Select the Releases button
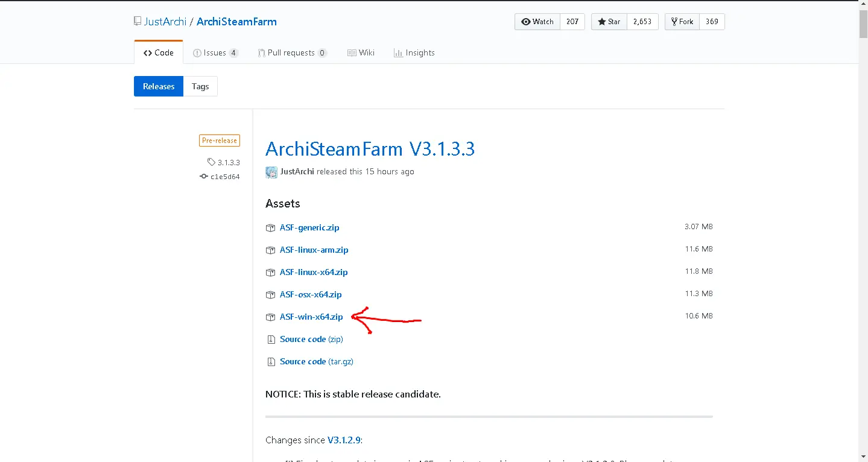The height and width of the screenshot is (462, 868). click(x=159, y=86)
